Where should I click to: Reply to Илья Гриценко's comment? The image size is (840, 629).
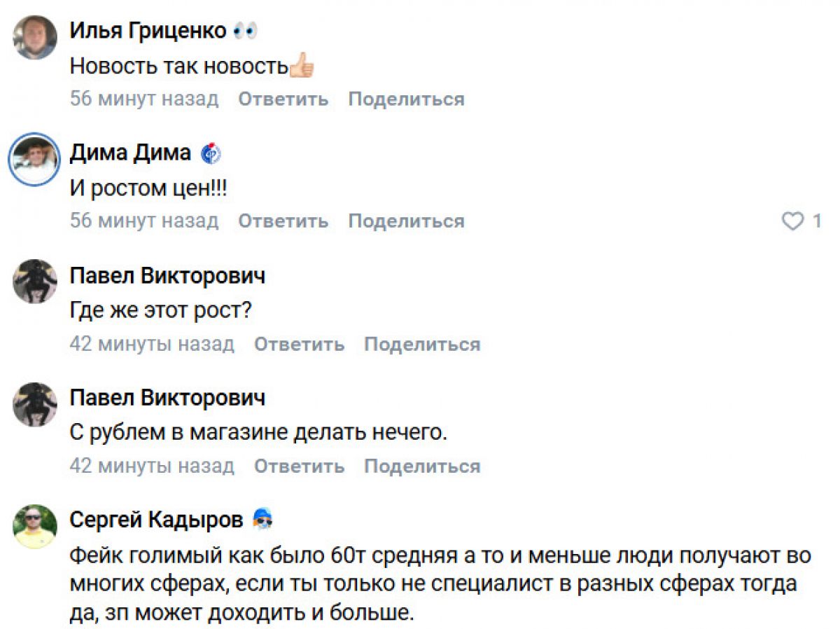tap(283, 99)
